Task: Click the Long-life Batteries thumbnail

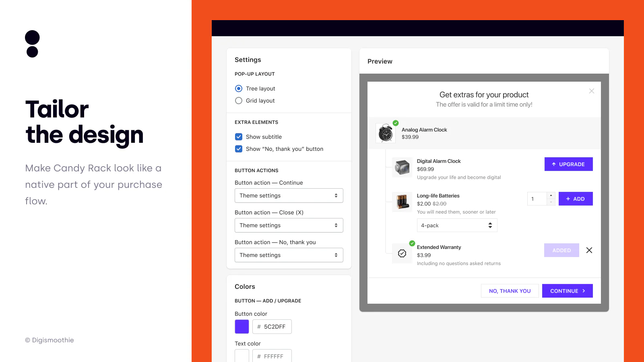Action: click(x=402, y=202)
